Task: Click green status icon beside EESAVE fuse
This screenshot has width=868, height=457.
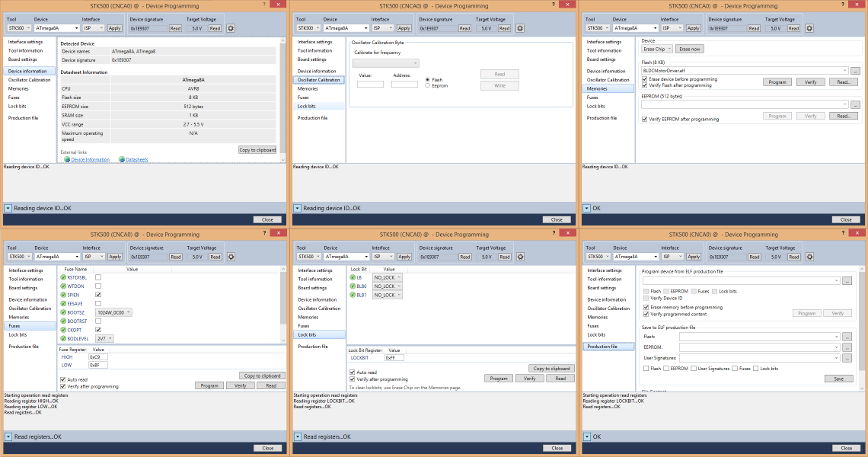Action: point(63,304)
